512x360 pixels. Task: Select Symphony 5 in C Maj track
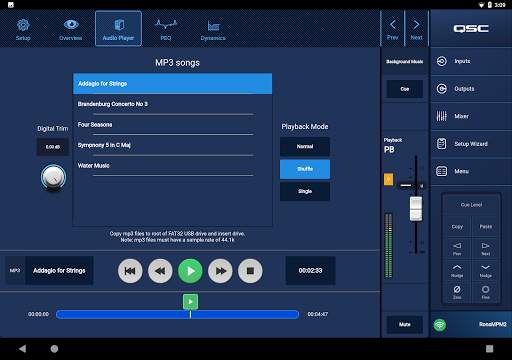172,145
